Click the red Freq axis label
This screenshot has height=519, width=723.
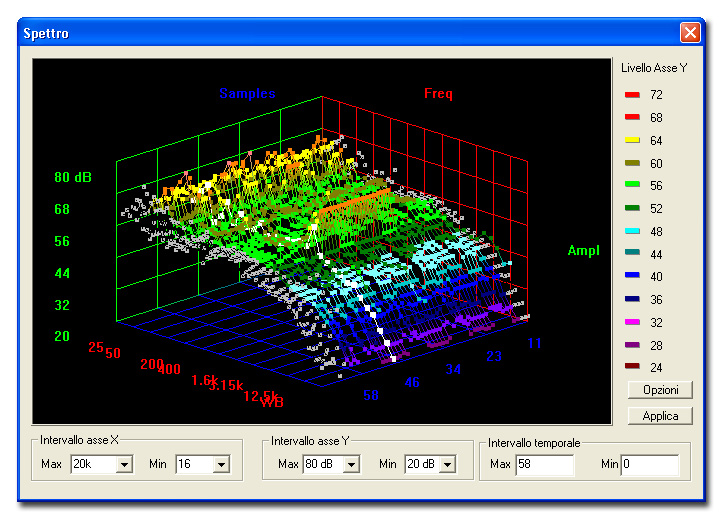[438, 94]
